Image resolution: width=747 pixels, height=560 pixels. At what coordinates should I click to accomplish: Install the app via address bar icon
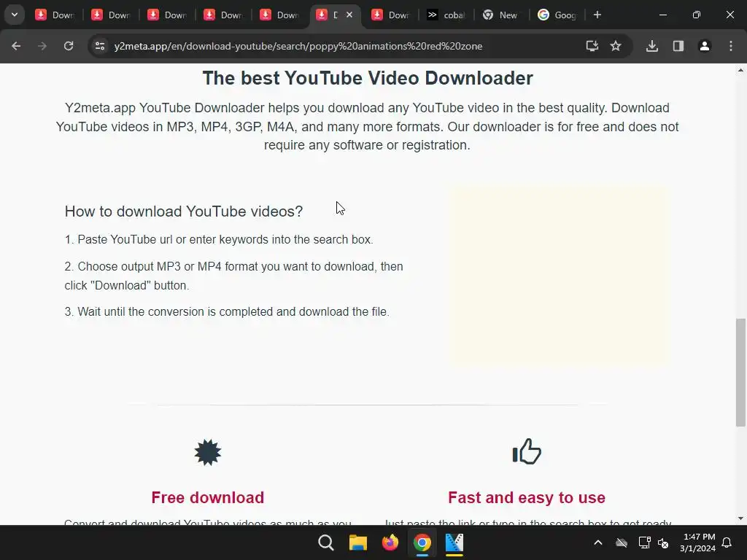[592, 46]
